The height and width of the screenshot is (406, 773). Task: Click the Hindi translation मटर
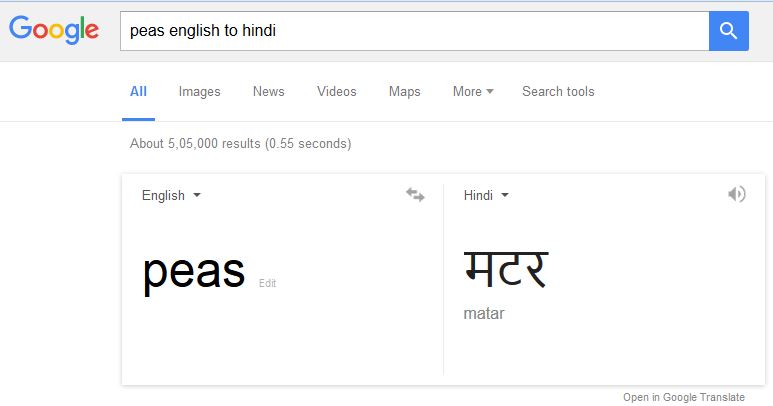[x=506, y=269]
